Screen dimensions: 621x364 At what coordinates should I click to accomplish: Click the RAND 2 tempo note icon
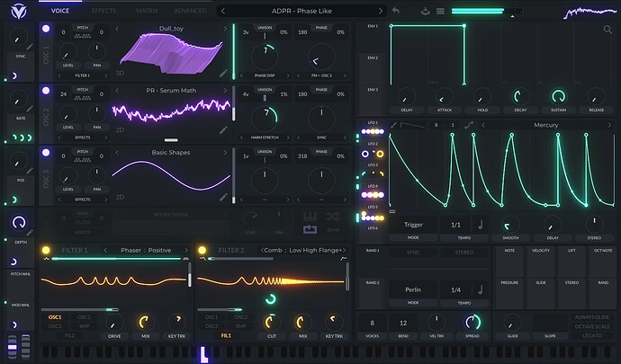click(481, 289)
